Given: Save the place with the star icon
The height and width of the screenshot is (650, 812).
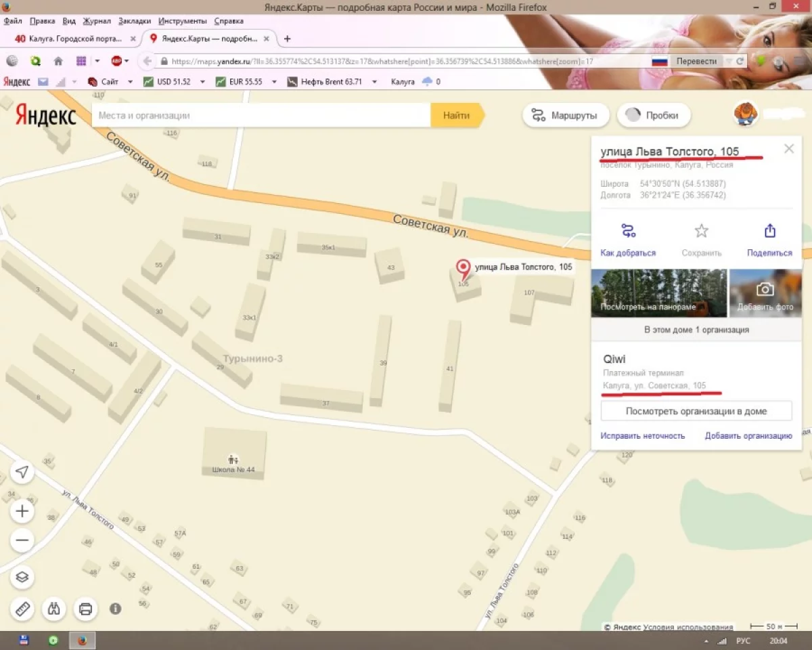Looking at the screenshot, I should (701, 231).
